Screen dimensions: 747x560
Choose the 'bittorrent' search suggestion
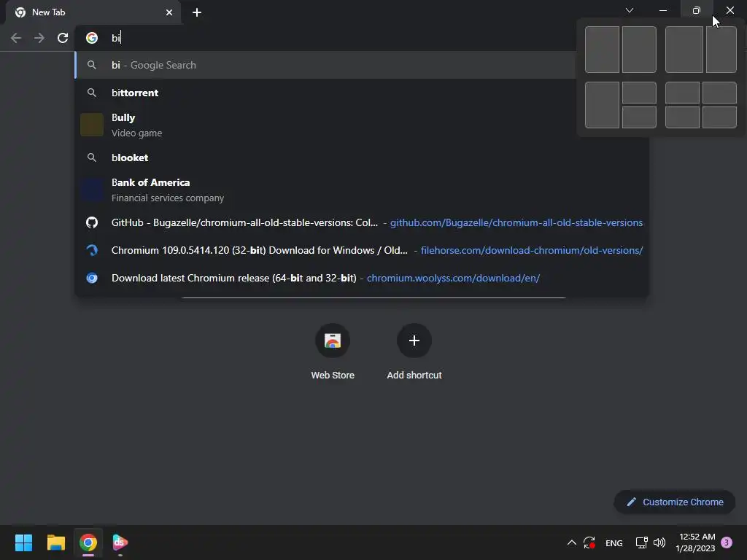362,93
